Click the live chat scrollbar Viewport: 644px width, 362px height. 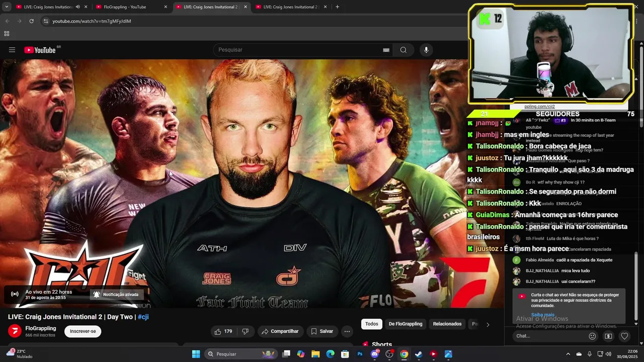pyautogui.click(x=636, y=286)
